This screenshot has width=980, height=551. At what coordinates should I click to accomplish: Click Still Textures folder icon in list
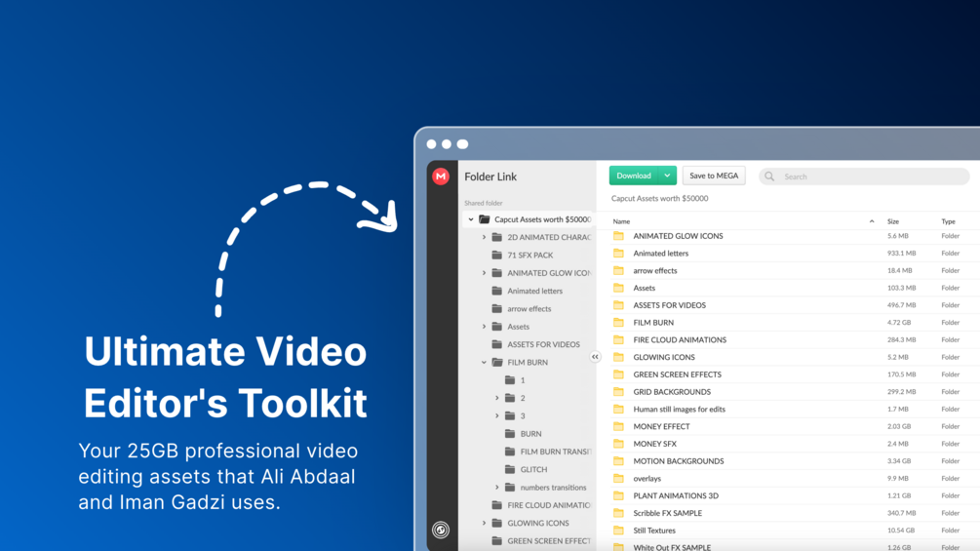tap(618, 531)
